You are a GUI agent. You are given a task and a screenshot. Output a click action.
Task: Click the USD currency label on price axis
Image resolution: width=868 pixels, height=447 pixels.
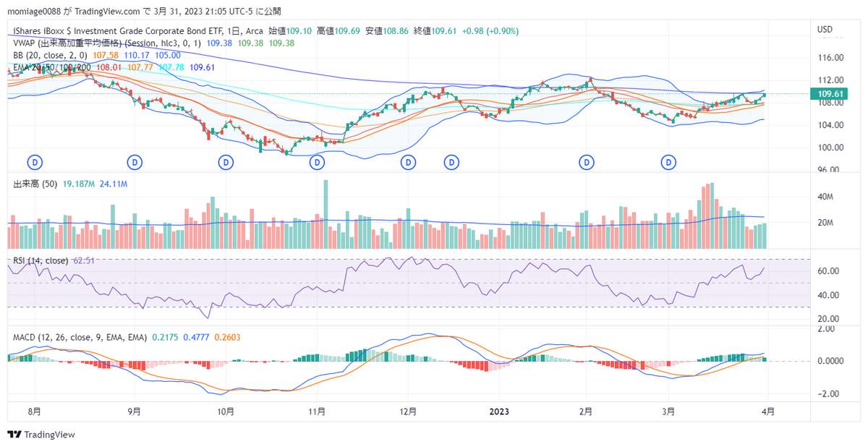(825, 30)
